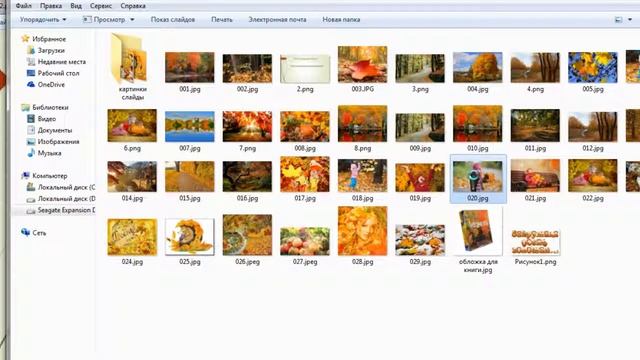
Task: Select thumbnail 009.jpg
Action: pos(420,127)
